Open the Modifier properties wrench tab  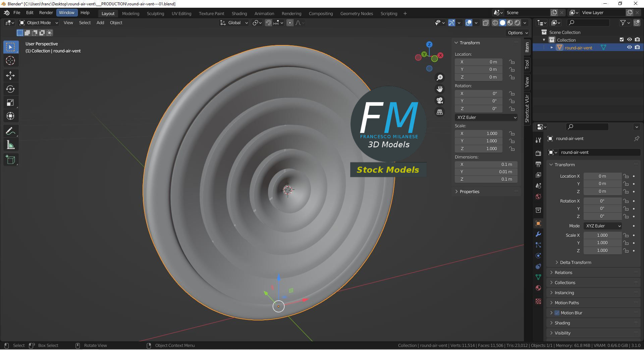coord(538,234)
